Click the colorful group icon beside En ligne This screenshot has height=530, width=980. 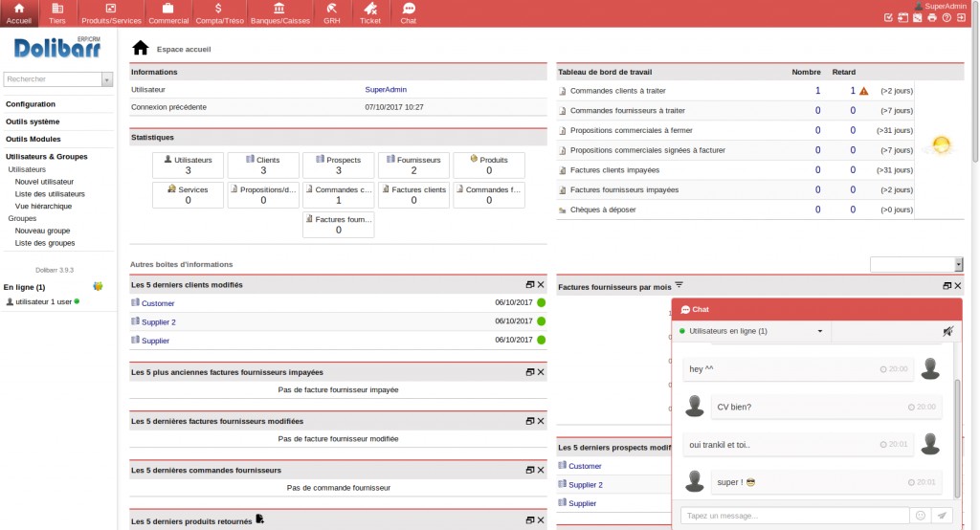tap(98, 286)
